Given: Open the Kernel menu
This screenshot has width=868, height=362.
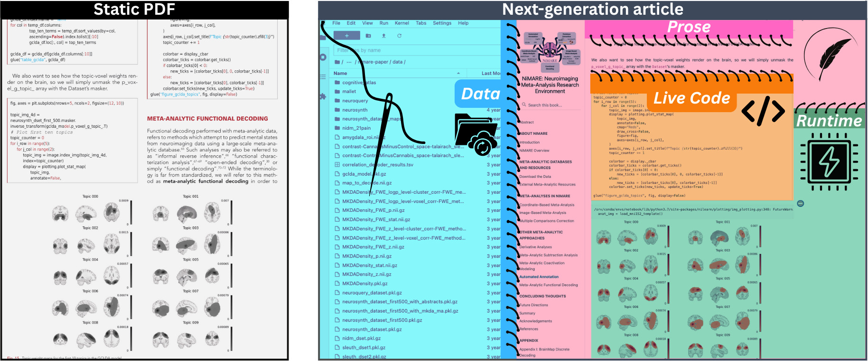Looking at the screenshot, I should coord(401,23).
